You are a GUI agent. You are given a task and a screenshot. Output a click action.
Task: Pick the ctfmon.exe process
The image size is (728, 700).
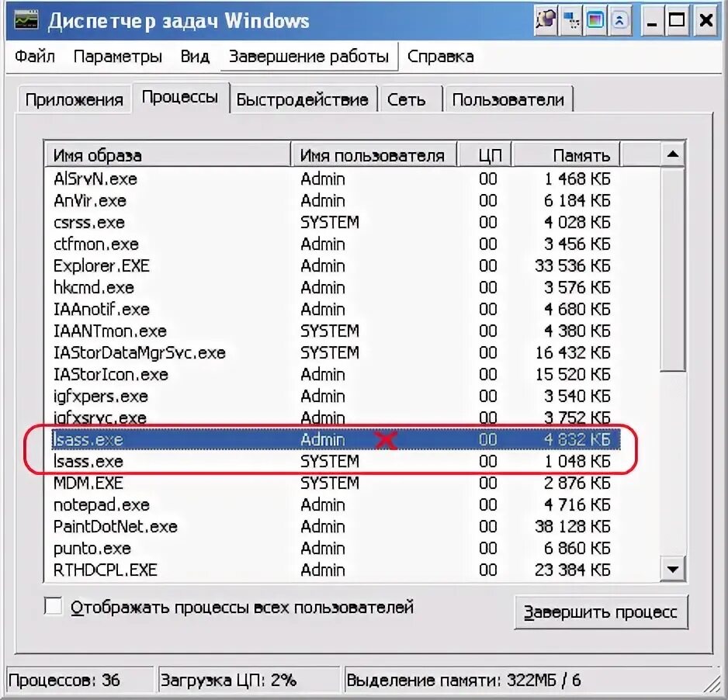(x=336, y=244)
